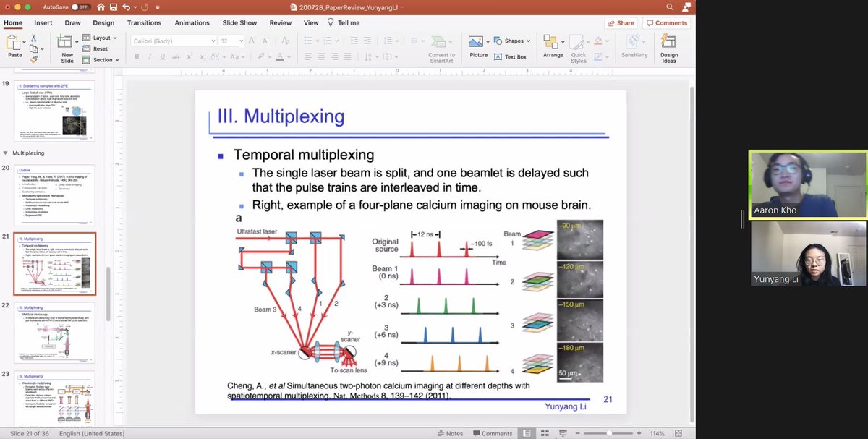This screenshot has height=439, width=868.
Task: Click the status bar Comments button
Action: (x=492, y=433)
